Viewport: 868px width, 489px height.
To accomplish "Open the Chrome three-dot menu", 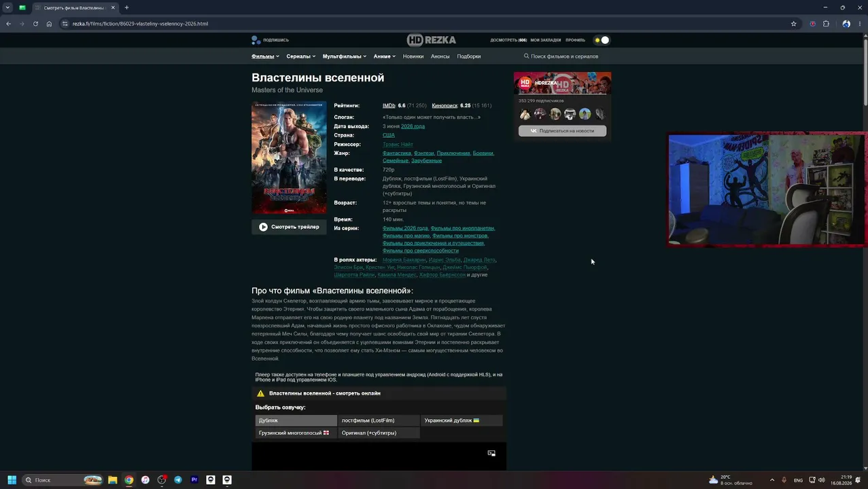I will pos(860,24).
